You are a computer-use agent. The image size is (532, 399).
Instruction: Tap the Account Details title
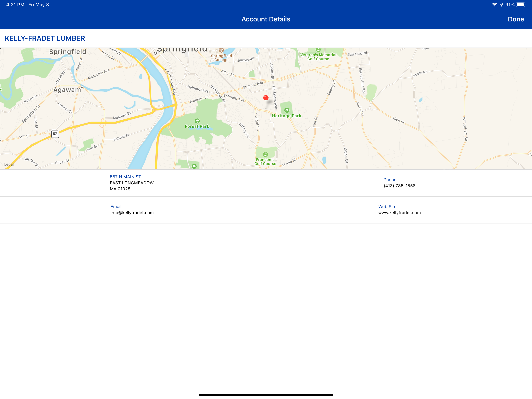(x=266, y=19)
